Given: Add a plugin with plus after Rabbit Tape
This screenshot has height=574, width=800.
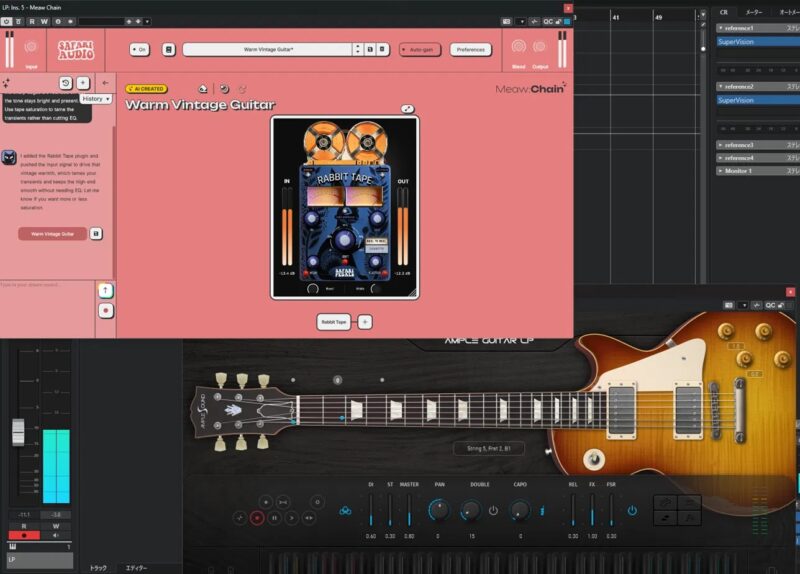Looking at the screenshot, I should pyautogui.click(x=365, y=322).
